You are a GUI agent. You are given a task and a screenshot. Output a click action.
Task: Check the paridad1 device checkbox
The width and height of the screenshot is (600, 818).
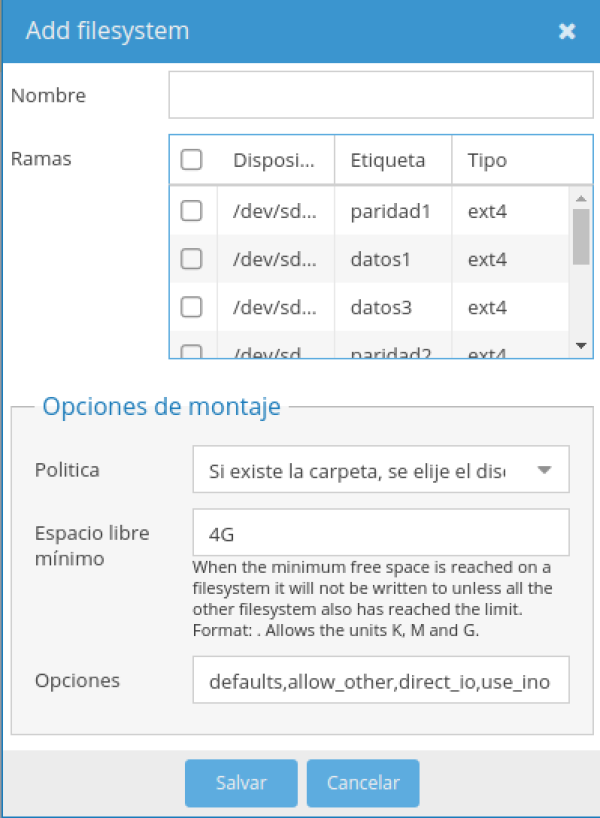(191, 211)
